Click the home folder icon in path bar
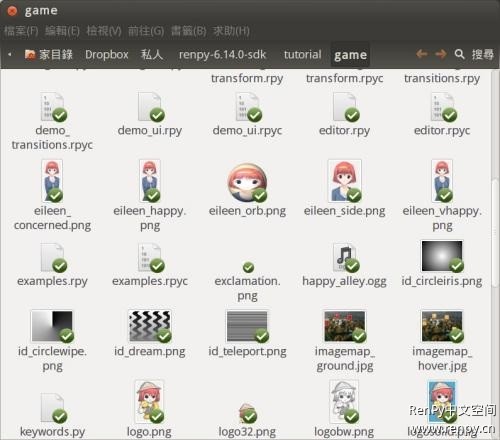The image size is (500, 440). point(30,55)
